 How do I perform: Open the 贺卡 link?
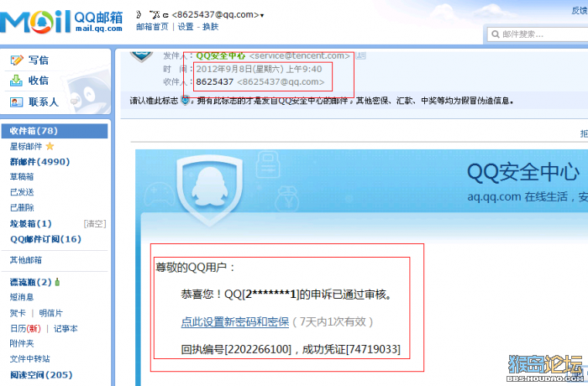18,313
